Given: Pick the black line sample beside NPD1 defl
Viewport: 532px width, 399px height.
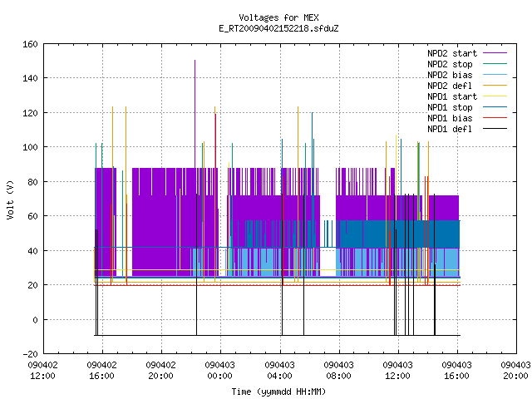Looking at the screenshot, I should [495, 129].
